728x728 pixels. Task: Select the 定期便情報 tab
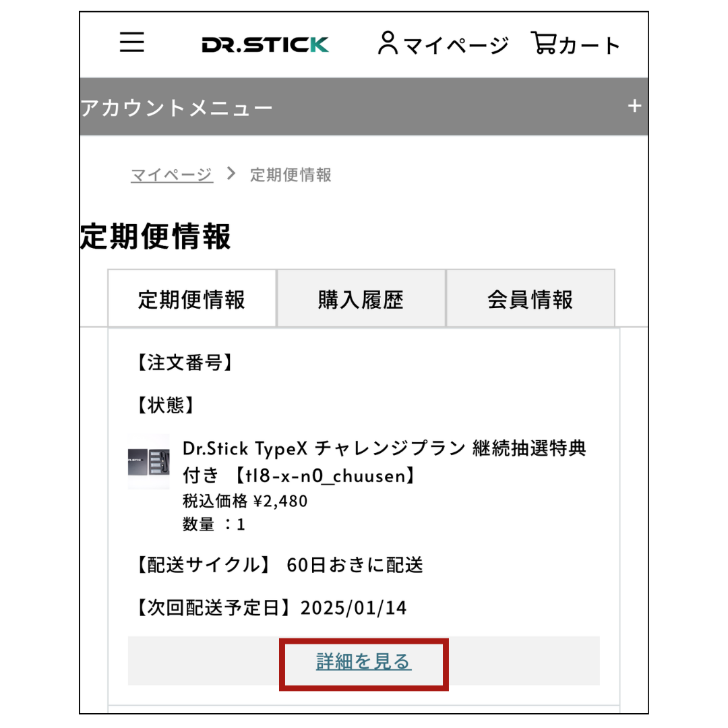point(191,299)
